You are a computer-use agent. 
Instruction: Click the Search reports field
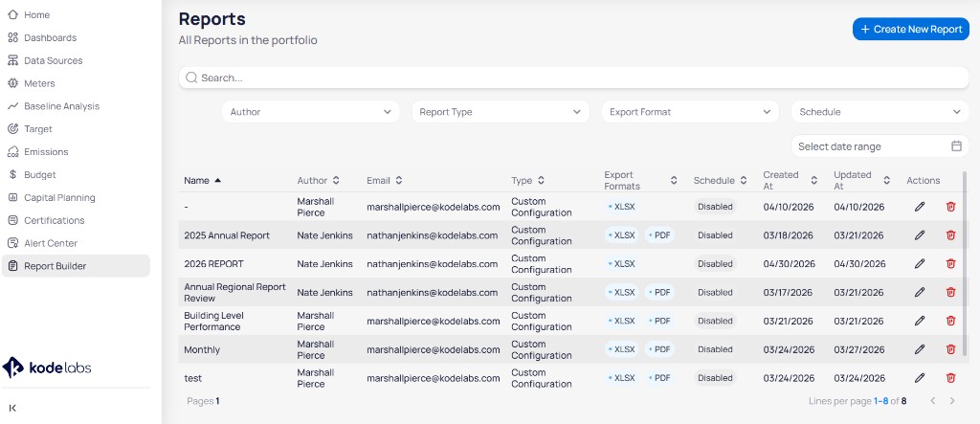[x=574, y=78]
